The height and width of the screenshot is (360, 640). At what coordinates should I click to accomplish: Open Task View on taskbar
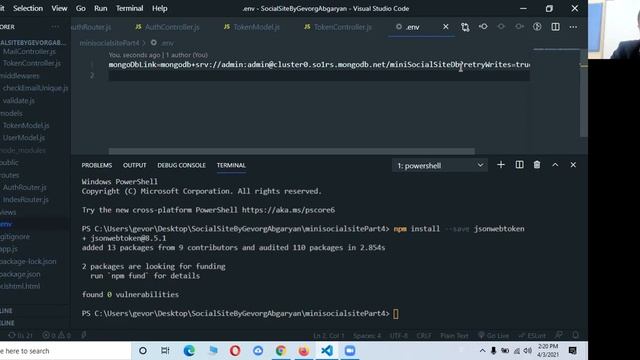[165, 351]
